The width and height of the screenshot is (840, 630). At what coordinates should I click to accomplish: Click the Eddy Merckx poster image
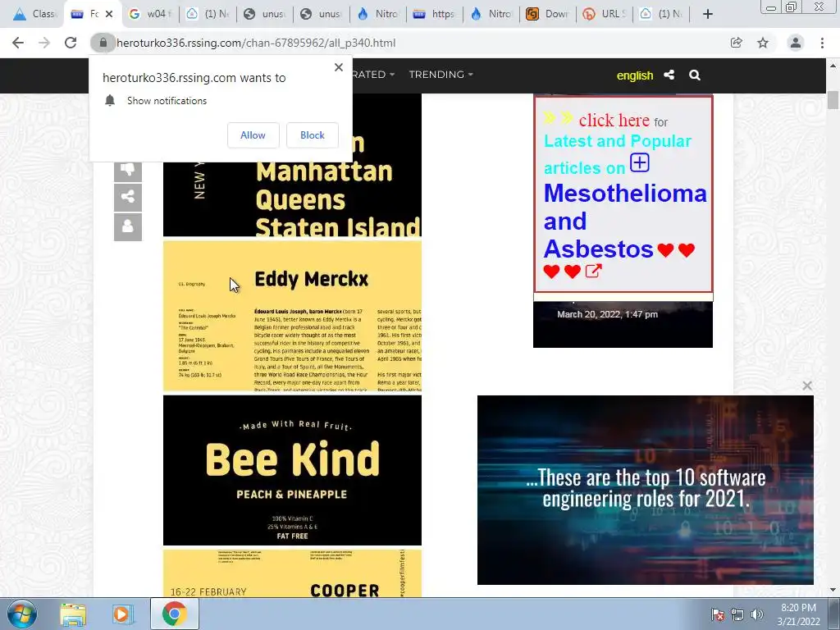tap(293, 316)
